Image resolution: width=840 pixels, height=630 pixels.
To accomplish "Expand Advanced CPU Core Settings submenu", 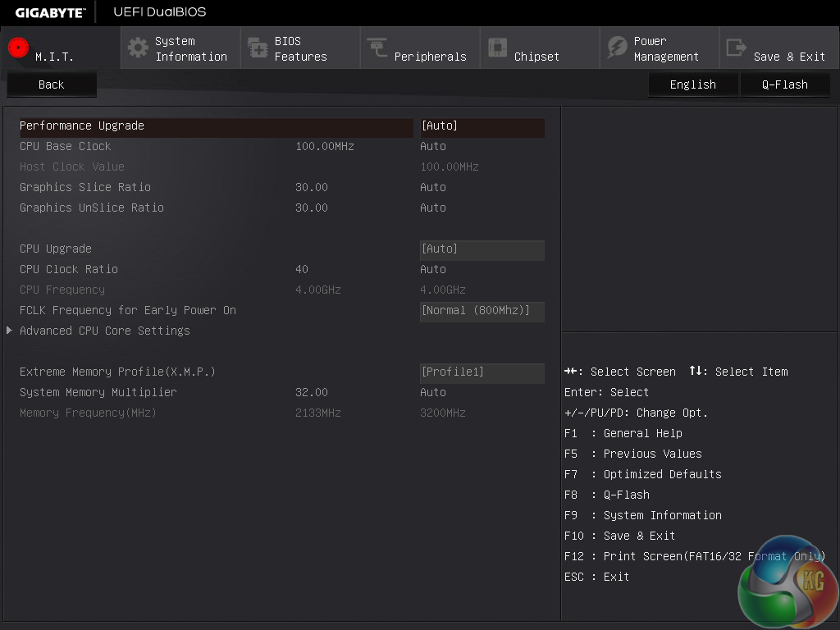I will [x=104, y=331].
